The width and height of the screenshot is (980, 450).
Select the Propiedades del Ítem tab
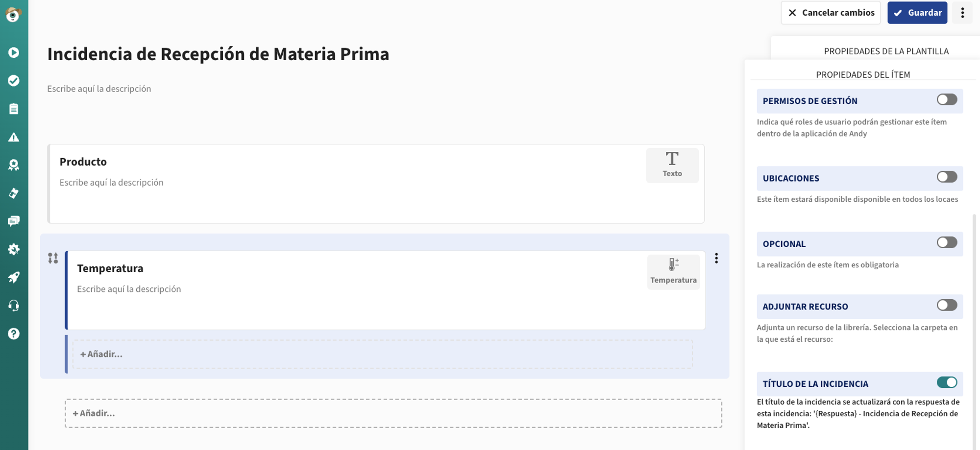point(863,74)
